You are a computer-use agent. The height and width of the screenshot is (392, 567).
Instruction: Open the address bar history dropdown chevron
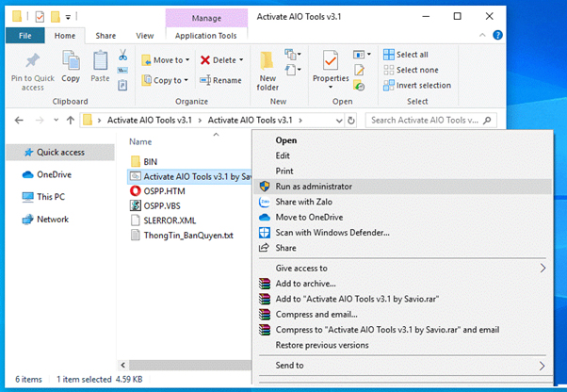(339, 121)
